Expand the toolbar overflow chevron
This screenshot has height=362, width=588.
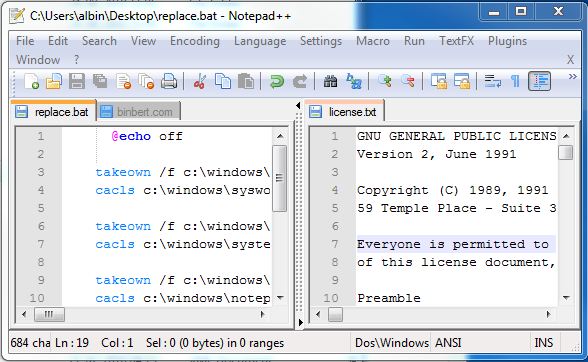(x=573, y=77)
